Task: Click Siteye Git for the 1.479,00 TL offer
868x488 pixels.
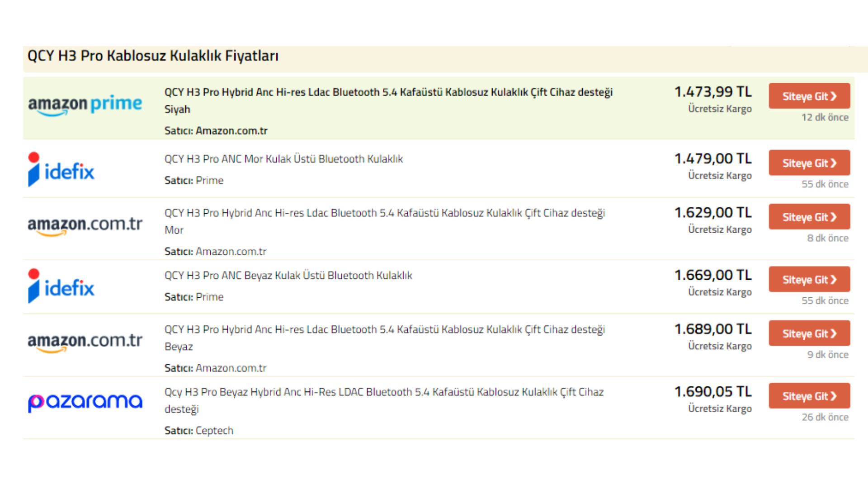Action: tap(809, 163)
